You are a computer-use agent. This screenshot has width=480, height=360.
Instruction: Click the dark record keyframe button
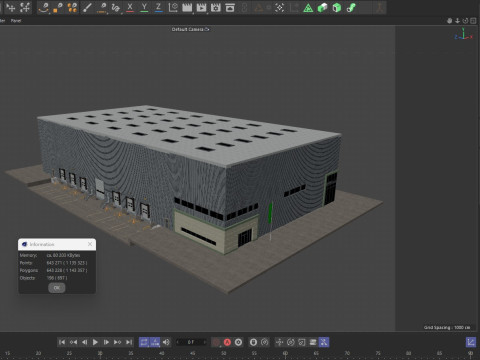click(216, 342)
